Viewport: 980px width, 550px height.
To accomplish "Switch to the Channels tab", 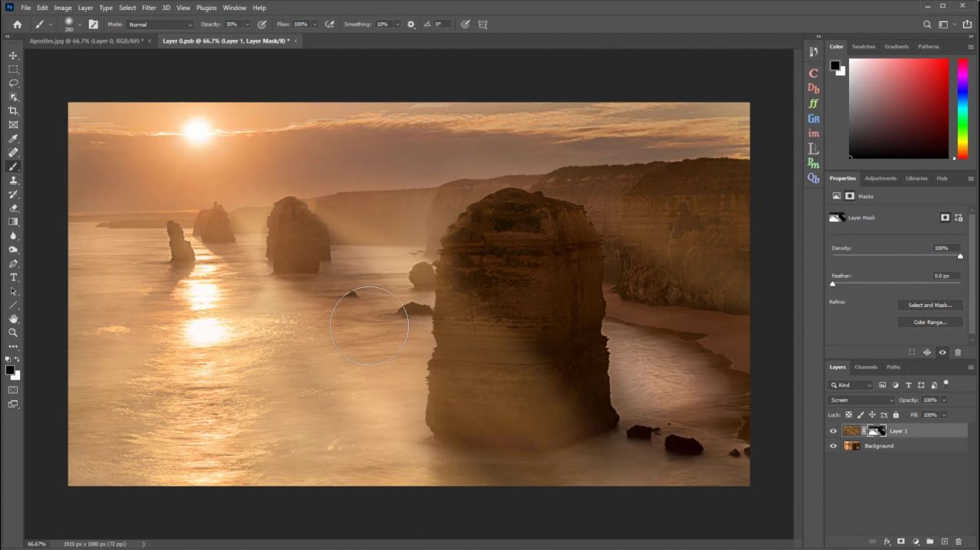I will (866, 367).
